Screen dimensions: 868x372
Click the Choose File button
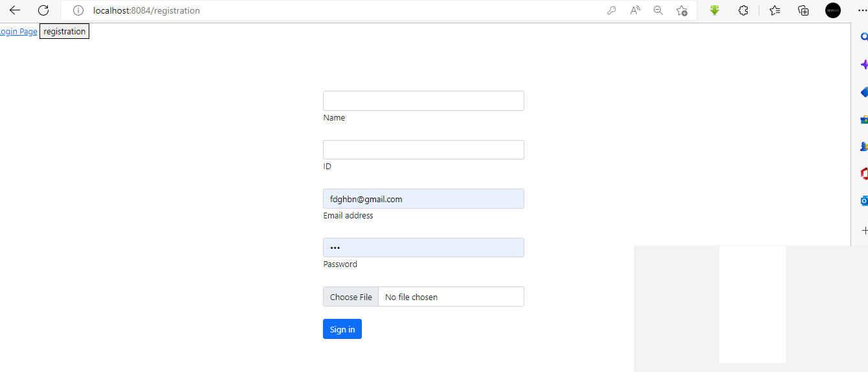(x=351, y=297)
